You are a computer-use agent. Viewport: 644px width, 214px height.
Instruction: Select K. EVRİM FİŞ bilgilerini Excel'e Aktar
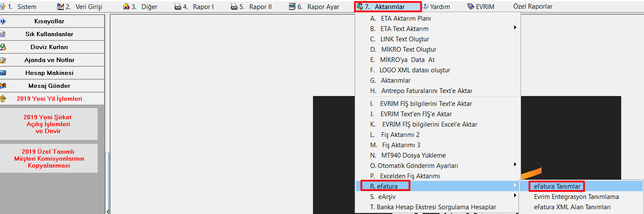(x=438, y=124)
